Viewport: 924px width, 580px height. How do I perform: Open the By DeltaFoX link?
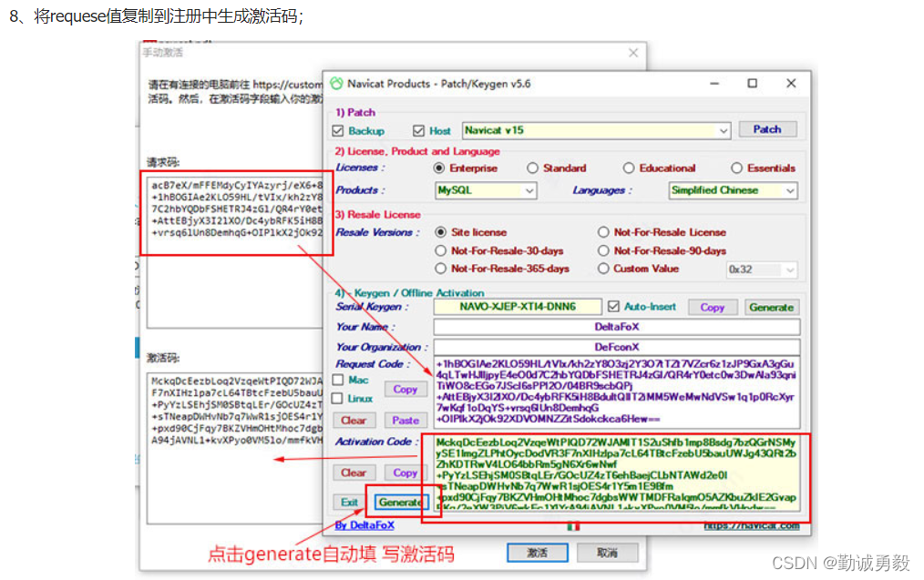pos(364,525)
